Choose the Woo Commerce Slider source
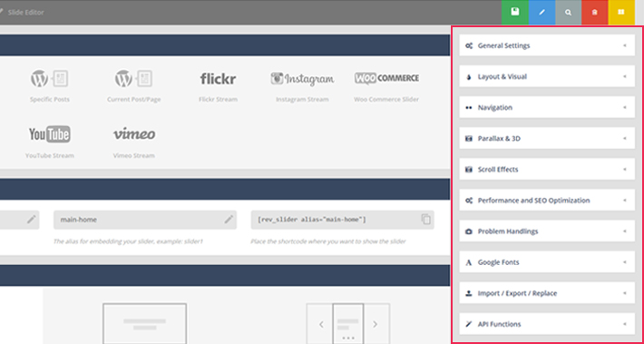 tap(387, 78)
